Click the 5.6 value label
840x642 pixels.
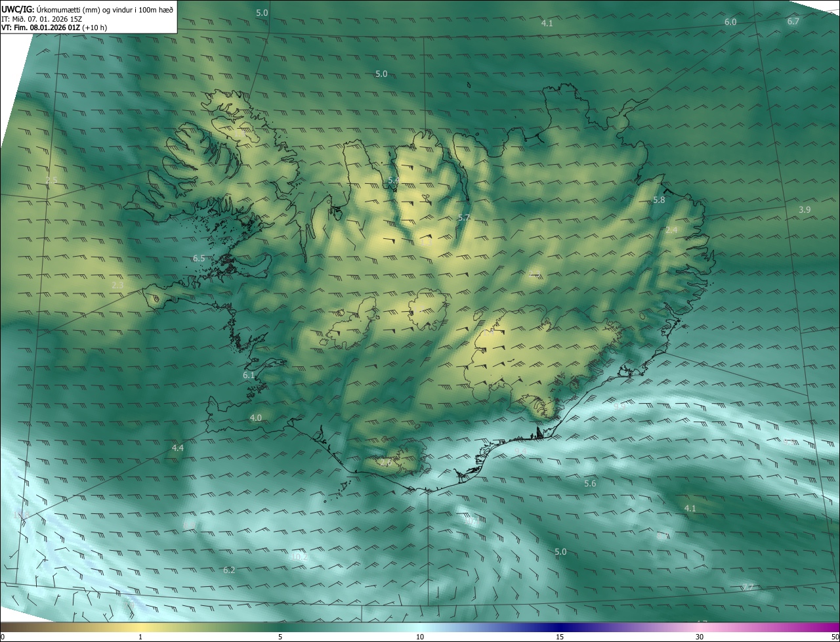(x=590, y=483)
